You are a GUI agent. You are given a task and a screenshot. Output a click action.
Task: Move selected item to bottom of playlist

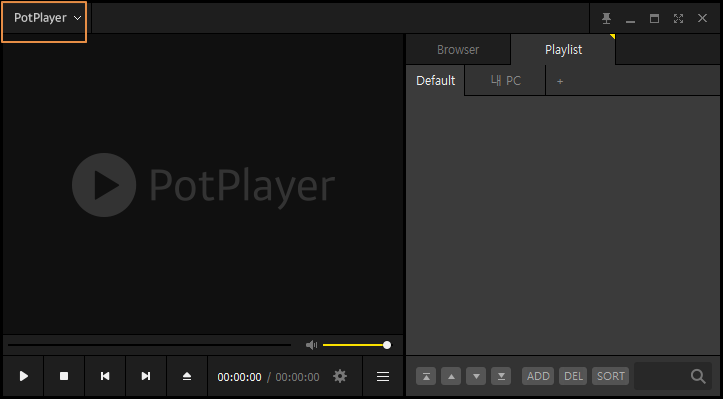[501, 376]
